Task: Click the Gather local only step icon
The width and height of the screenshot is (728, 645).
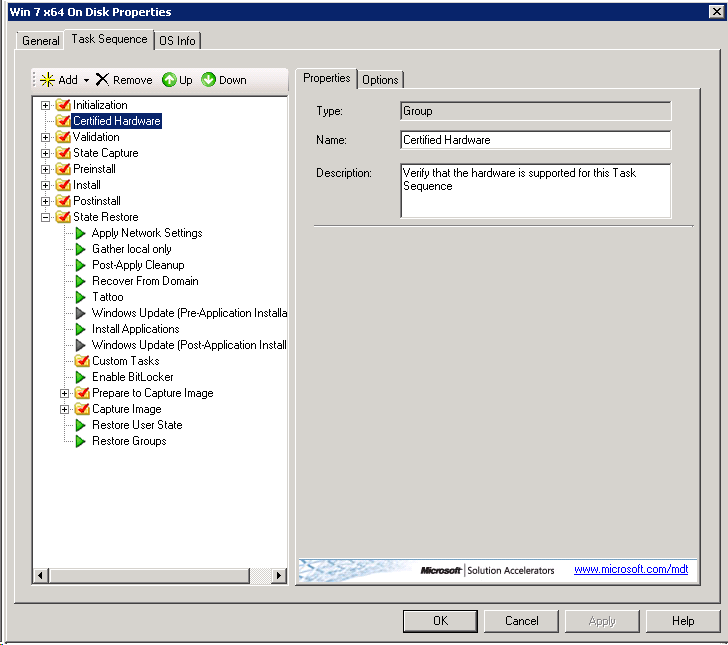Action: coord(80,249)
